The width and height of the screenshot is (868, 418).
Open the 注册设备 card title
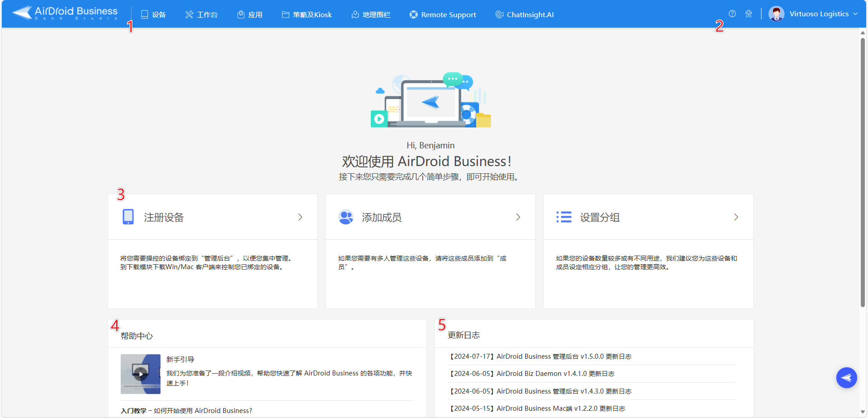coord(164,218)
